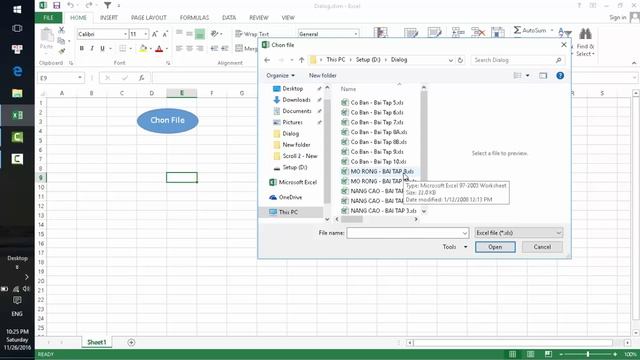Image resolution: width=640 pixels, height=360 pixels.
Task: Open the General number format dropdown
Action: click(x=356, y=34)
